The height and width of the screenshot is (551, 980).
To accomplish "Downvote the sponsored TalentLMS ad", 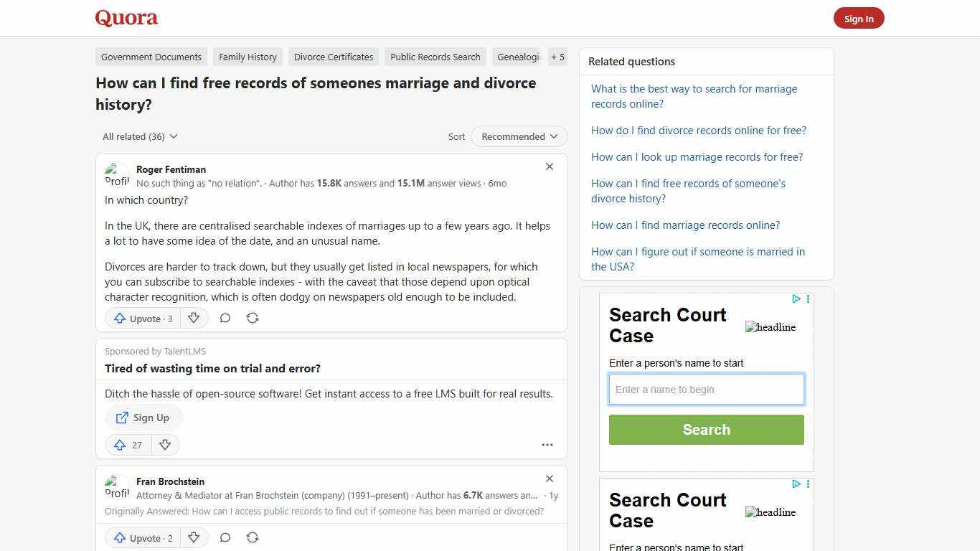I will click(x=165, y=445).
